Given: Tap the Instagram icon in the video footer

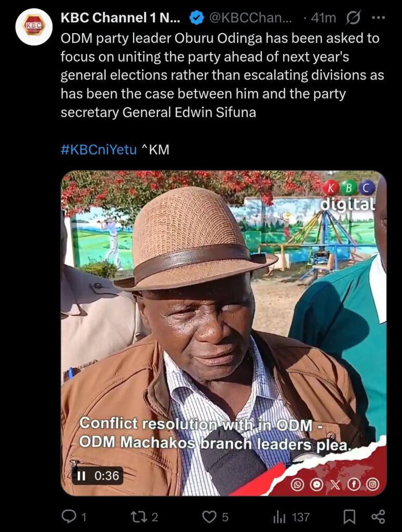Looking at the screenshot, I should pyautogui.click(x=372, y=485).
